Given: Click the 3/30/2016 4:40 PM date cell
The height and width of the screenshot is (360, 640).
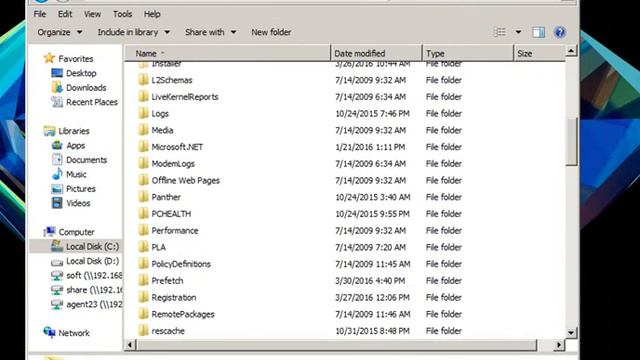Looking at the screenshot, I should (370, 281).
